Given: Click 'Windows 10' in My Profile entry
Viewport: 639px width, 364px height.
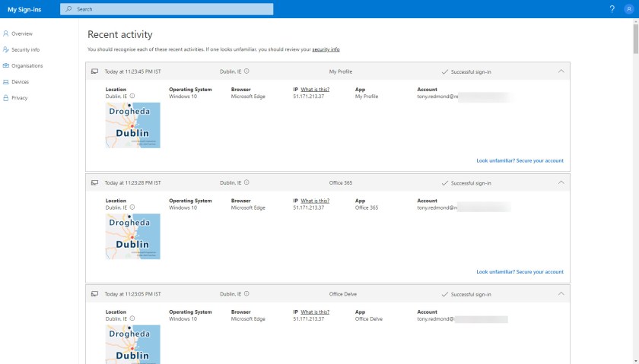Looking at the screenshot, I should click(x=183, y=97).
